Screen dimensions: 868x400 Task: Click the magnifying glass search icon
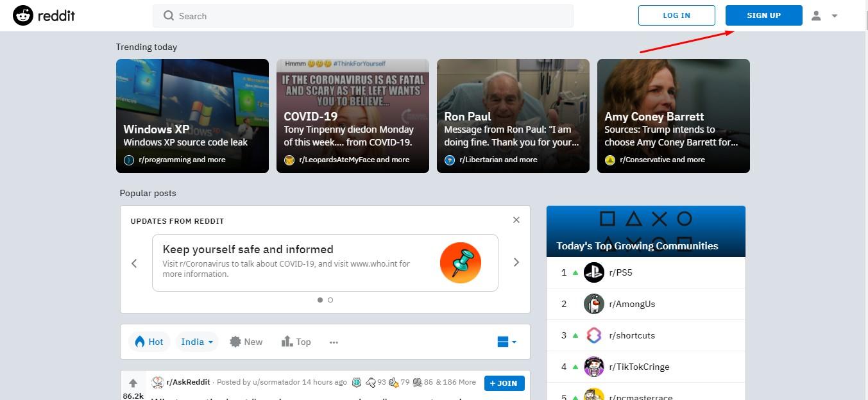tap(169, 16)
